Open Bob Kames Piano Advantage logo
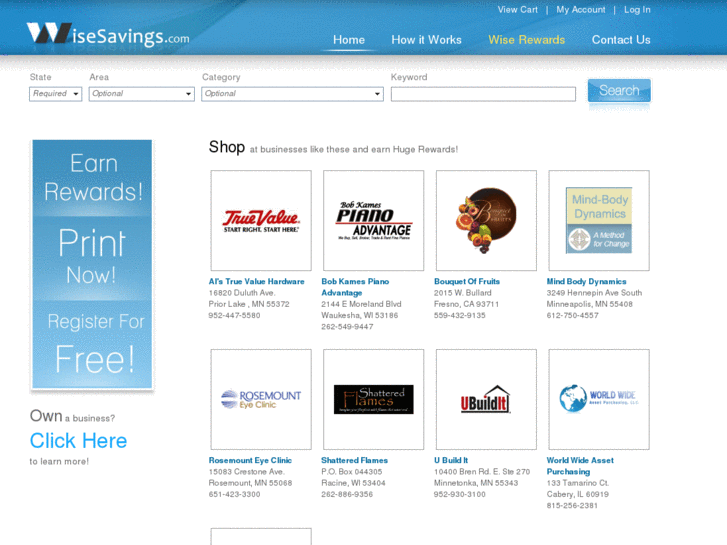The width and height of the screenshot is (727, 545). [374, 220]
